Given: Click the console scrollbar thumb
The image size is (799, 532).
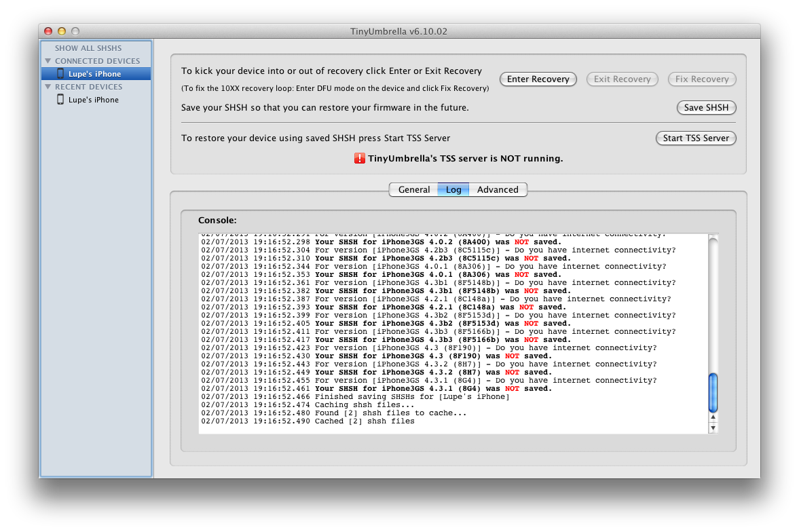Looking at the screenshot, I should [713, 392].
